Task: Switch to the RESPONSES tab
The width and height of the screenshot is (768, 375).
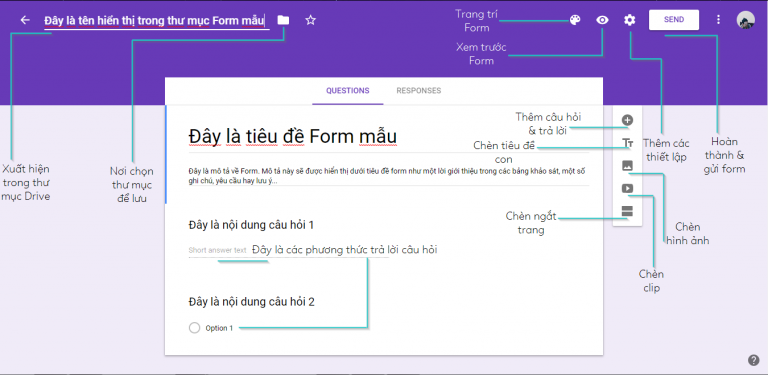Action: [x=419, y=91]
